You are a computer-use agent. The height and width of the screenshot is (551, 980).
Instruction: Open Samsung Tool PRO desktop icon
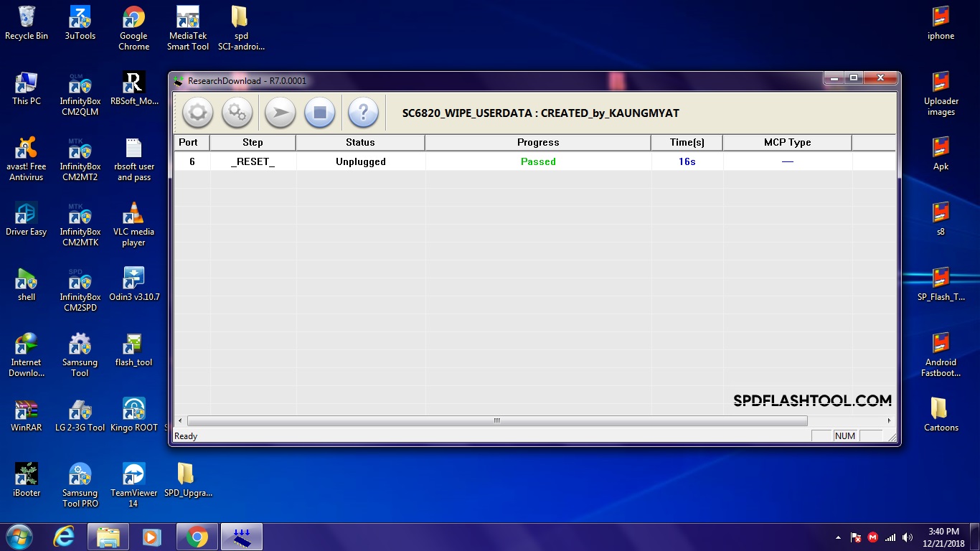coord(80,485)
